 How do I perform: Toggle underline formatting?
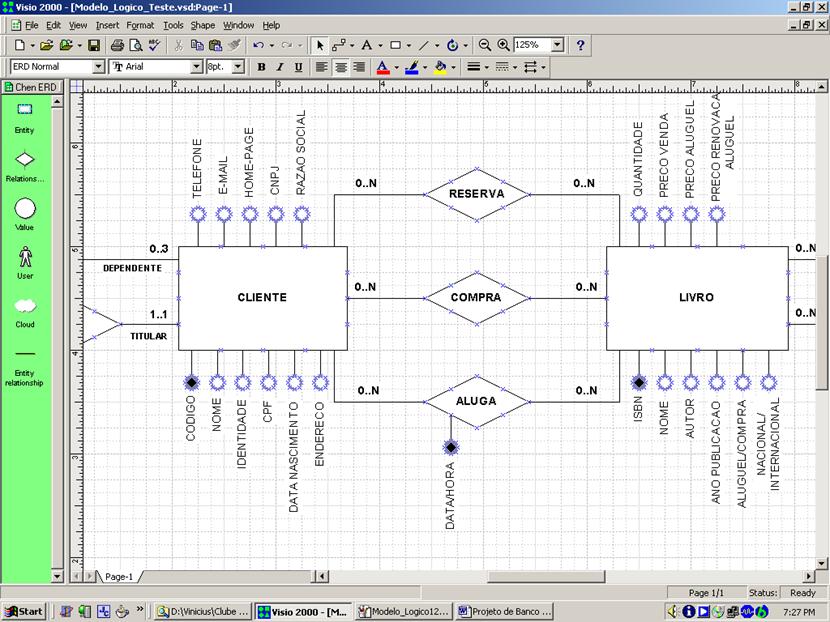coord(297,67)
